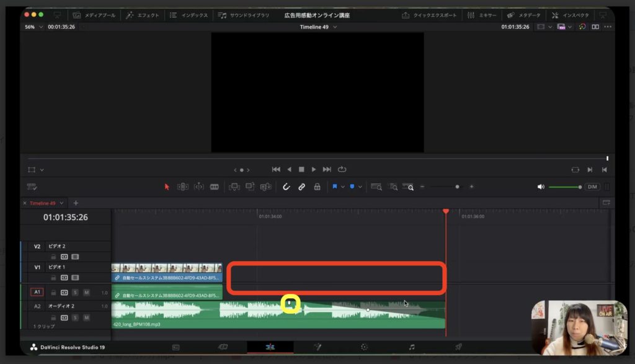Open the Fairlight page music note icon
This screenshot has height=364, width=635.
[x=412, y=347]
